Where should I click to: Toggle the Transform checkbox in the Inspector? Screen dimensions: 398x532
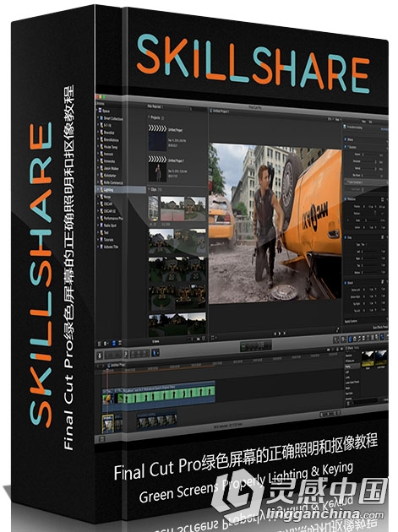[x=346, y=198]
